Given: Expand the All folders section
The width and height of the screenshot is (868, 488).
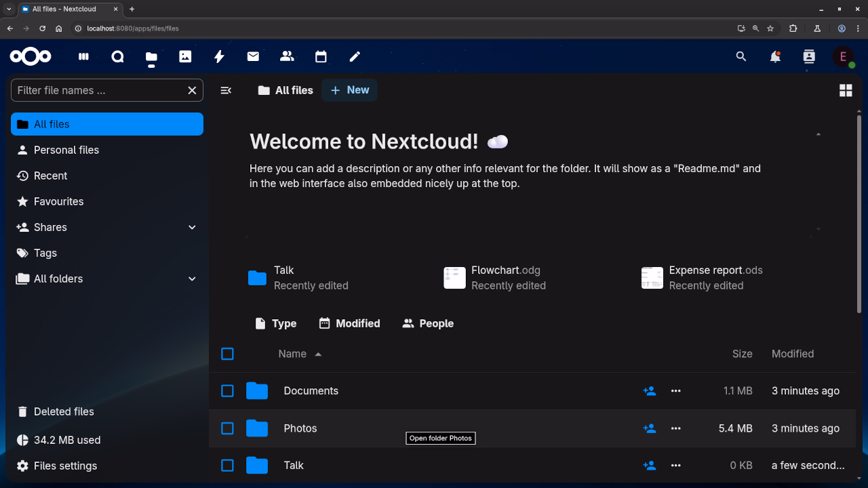Looking at the screenshot, I should (192, 279).
